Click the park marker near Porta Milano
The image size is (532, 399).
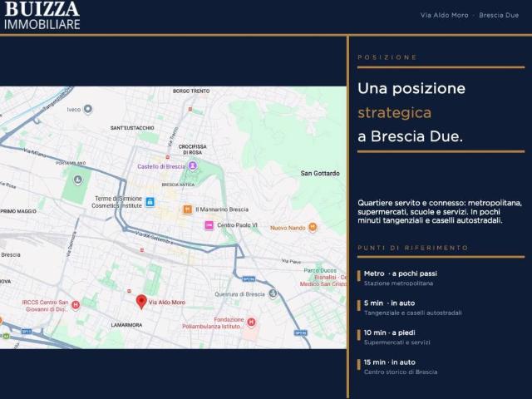78,180
